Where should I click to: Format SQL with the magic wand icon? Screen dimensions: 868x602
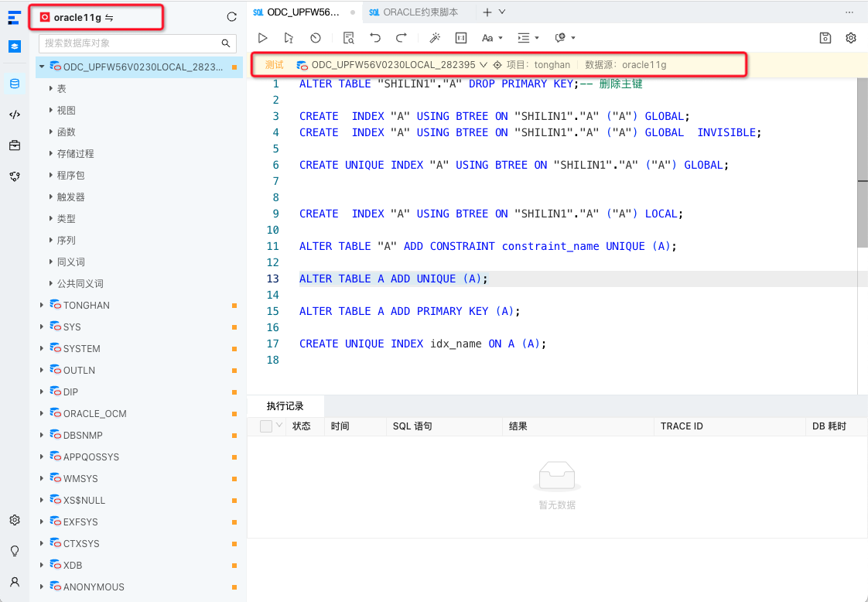tap(434, 37)
